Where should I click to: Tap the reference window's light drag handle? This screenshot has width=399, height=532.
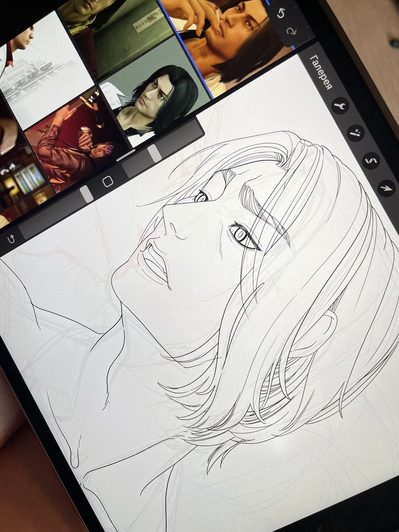pyautogui.click(x=126, y=155)
